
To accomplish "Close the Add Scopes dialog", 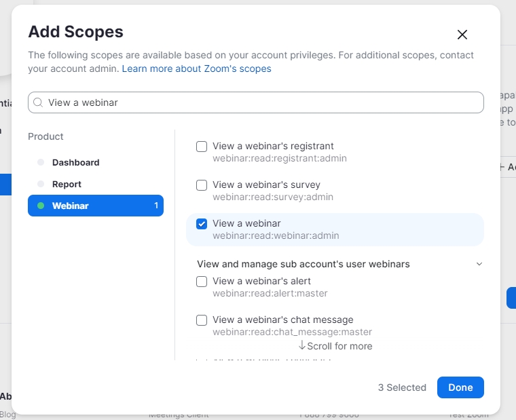I will [462, 35].
